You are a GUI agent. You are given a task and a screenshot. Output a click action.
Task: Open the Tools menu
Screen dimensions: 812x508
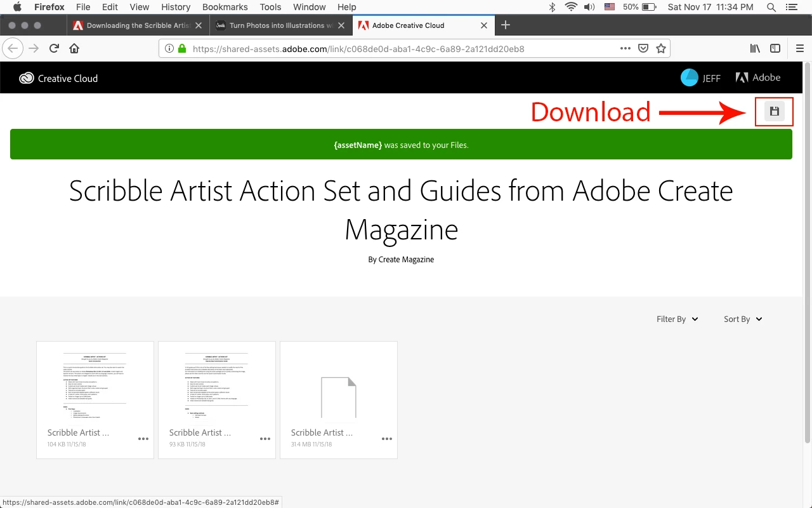tap(270, 7)
